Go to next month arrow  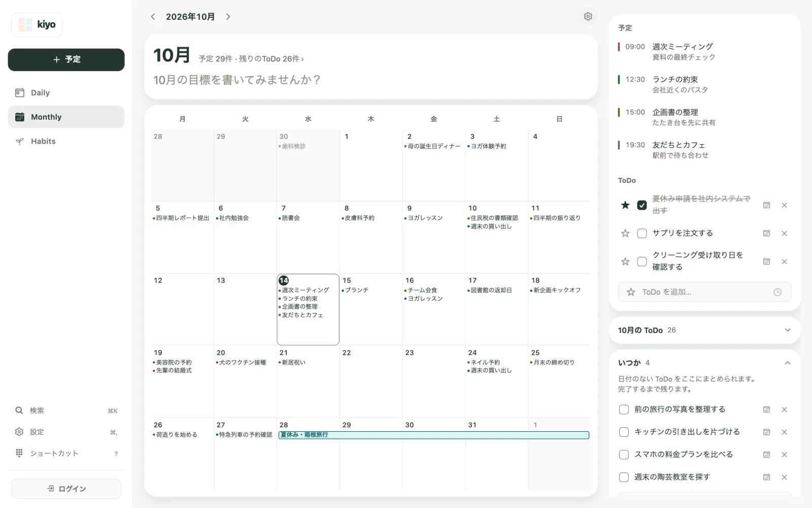[x=228, y=17]
